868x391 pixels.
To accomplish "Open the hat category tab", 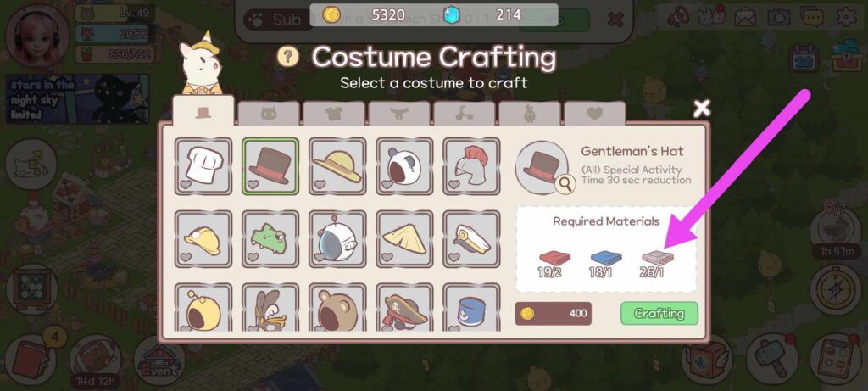I will tap(203, 112).
